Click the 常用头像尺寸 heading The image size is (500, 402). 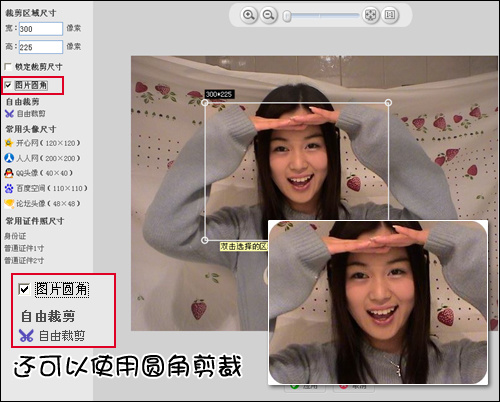[x=31, y=129]
